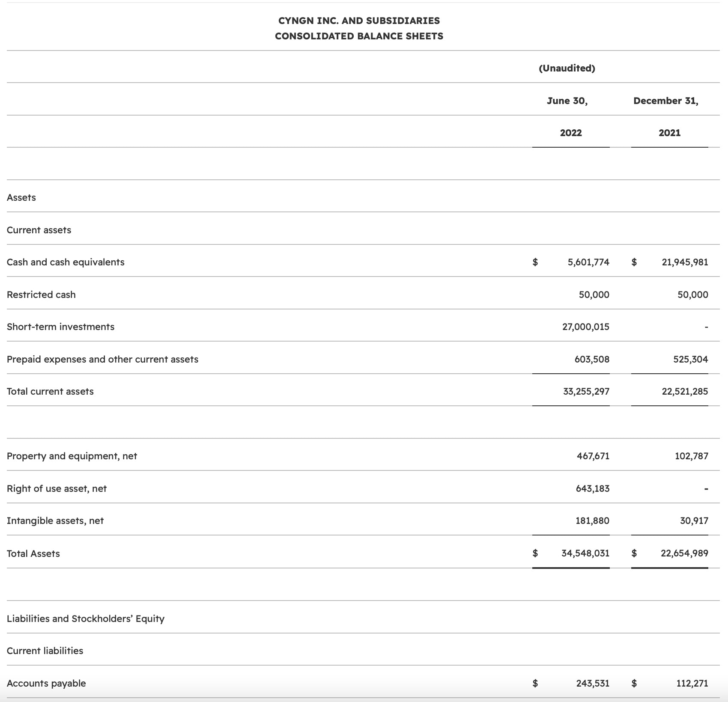Image resolution: width=728 pixels, height=702 pixels.
Task: Click the value '181,880'
Action: (593, 521)
